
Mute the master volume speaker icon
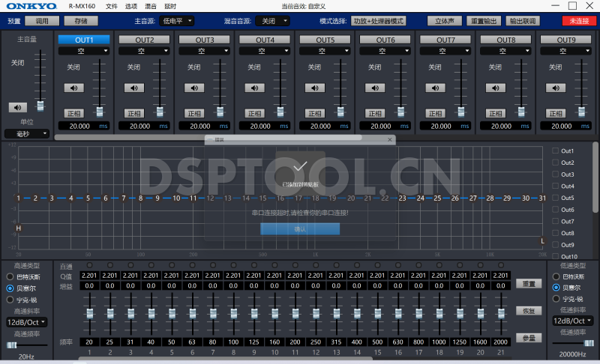(x=17, y=107)
